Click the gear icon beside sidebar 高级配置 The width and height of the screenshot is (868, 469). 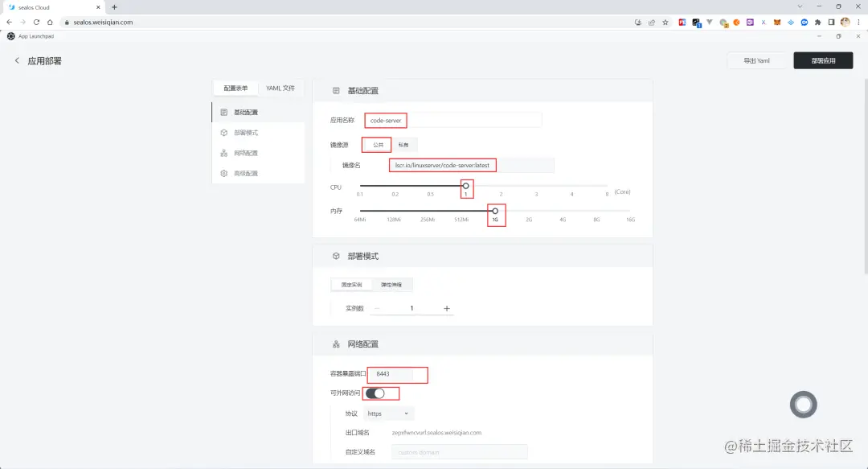(224, 174)
